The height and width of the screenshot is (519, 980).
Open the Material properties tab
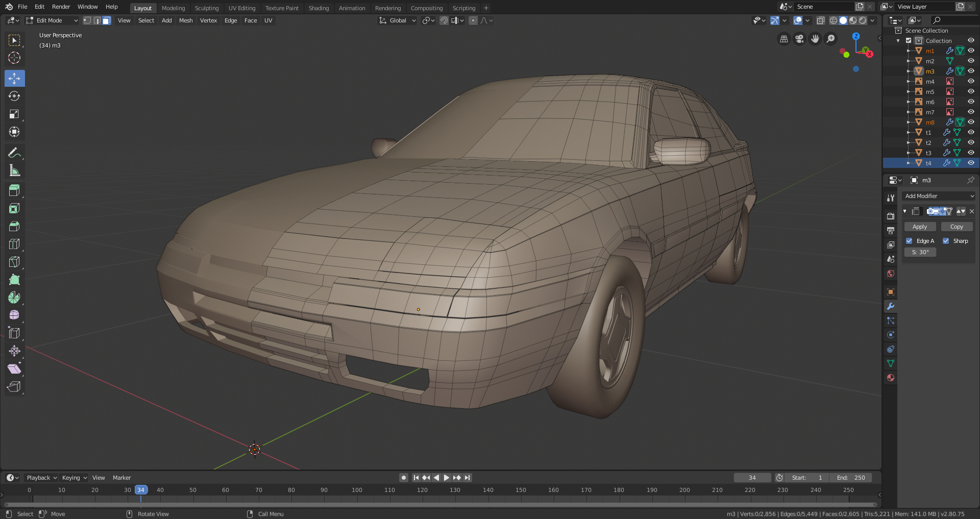[891, 378]
